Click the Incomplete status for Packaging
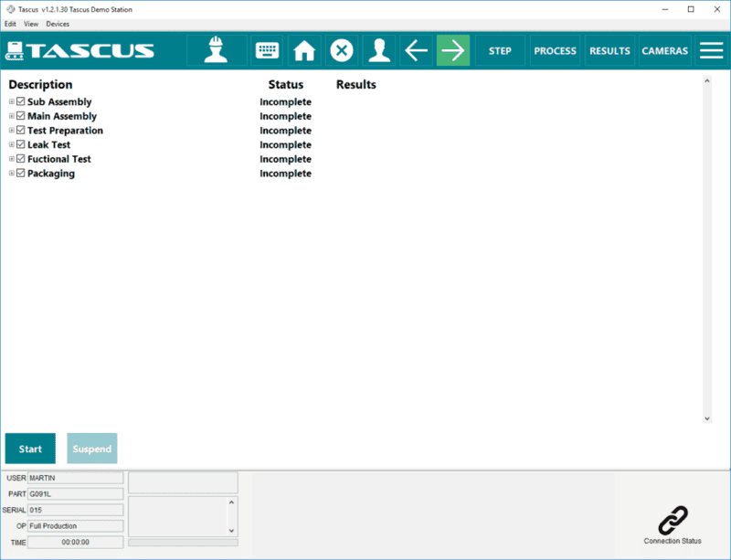The image size is (731, 560). click(x=285, y=174)
